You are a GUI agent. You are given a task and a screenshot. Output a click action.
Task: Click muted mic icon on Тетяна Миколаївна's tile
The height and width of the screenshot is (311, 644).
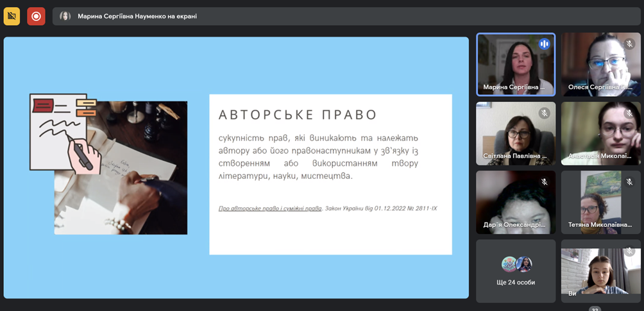click(x=629, y=181)
